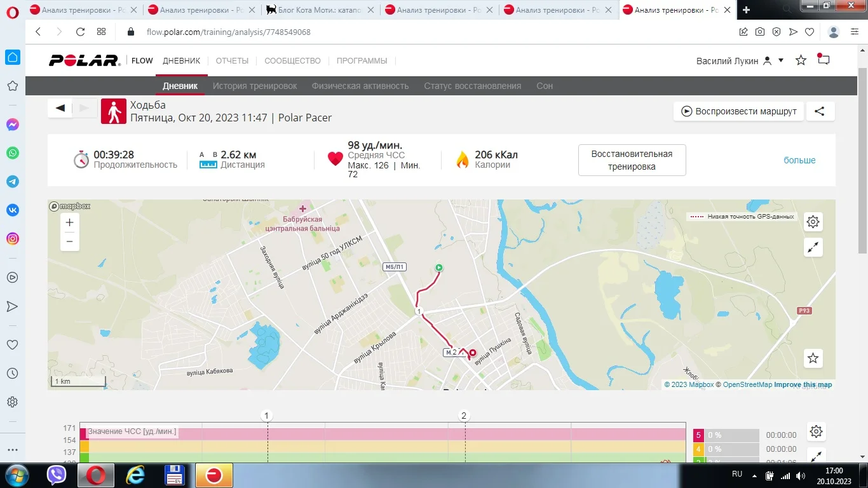Click the zone 4 orange color swatch
This screenshot has width=868, height=488.
click(698, 449)
